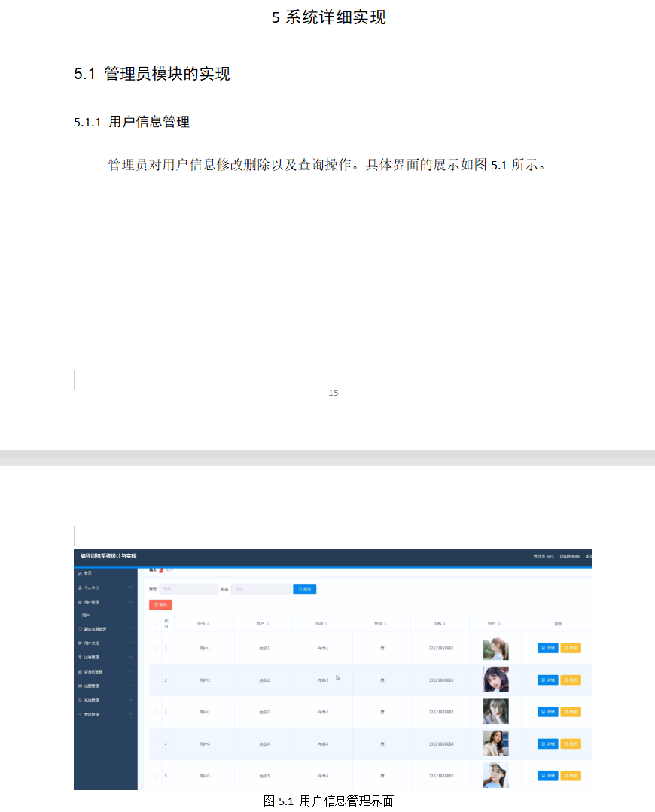655x812 pixels.
Task: Collapse the expanded 用户管理 section
Action: tap(130, 602)
